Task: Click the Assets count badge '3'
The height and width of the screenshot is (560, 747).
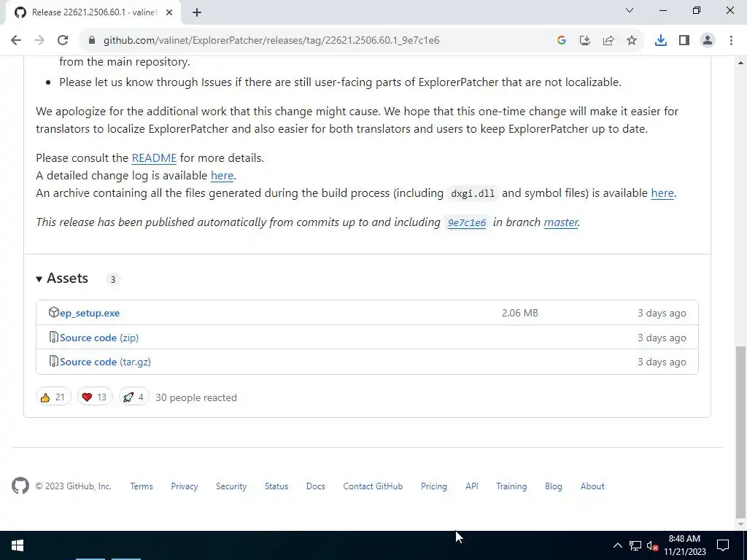Action: tap(113, 279)
